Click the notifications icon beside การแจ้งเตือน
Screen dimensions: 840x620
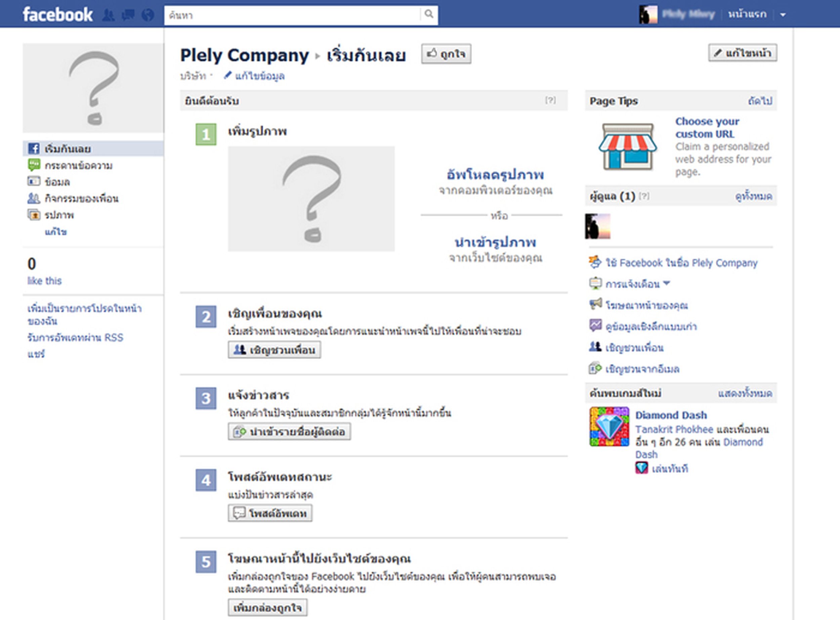coord(595,283)
